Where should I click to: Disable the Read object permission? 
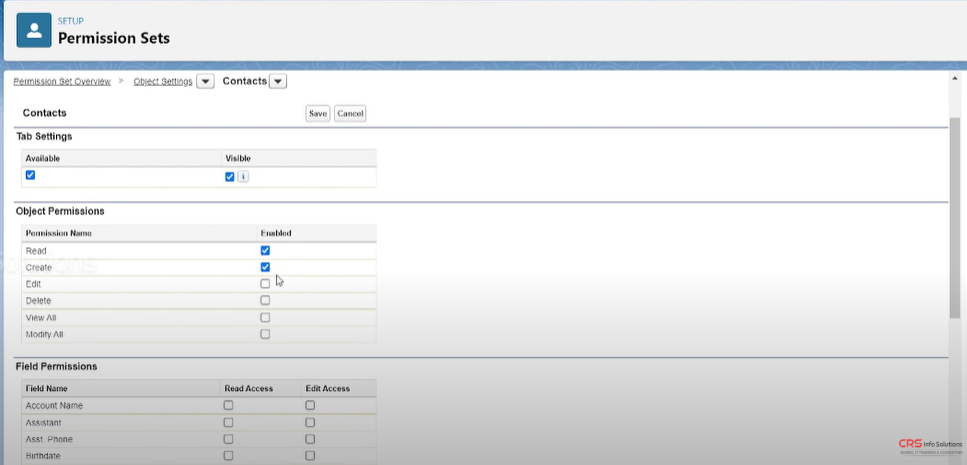pos(265,250)
